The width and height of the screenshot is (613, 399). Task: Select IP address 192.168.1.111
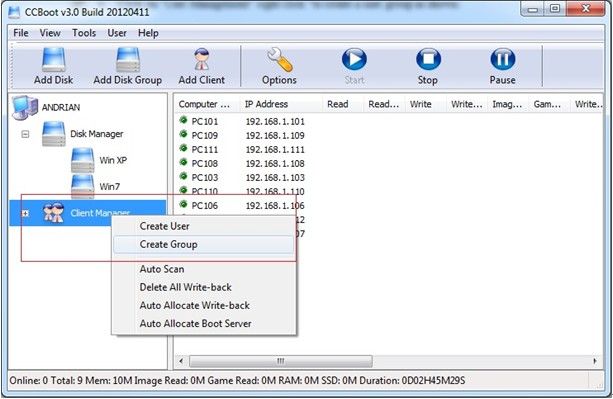pos(275,150)
